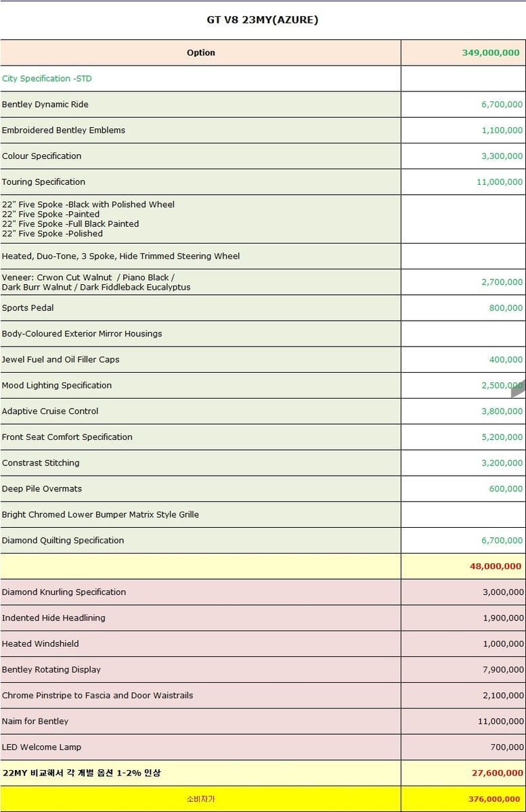This screenshot has width=526, height=812.
Task: Select 'Heated Windshield' cell
Action: click(200, 644)
